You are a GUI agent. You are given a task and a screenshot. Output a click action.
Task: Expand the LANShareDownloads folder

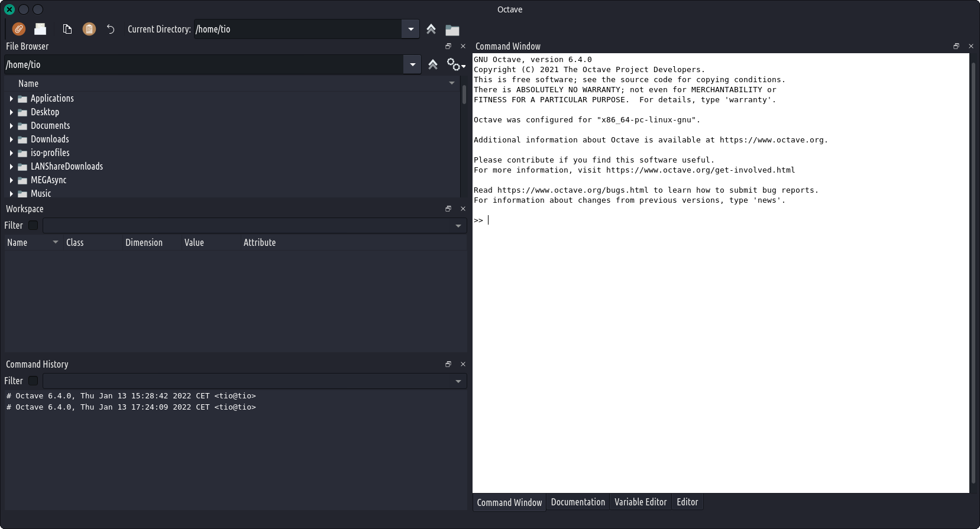[11, 167]
